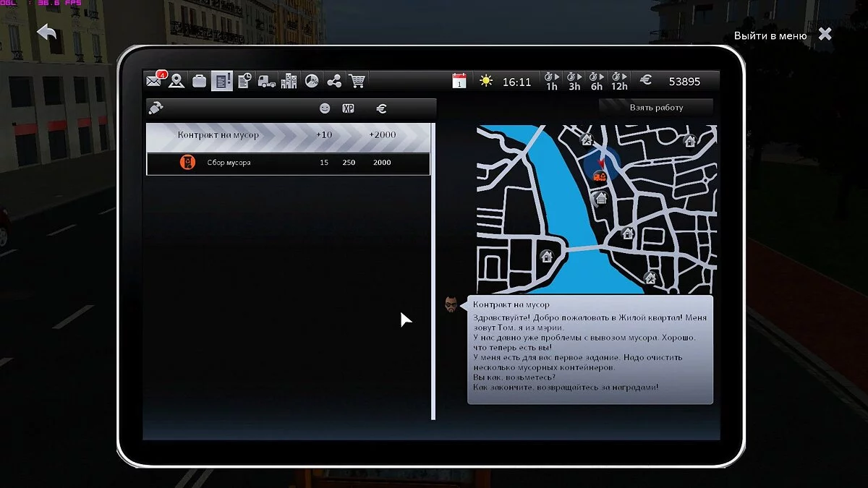Open the document with clock tab
The height and width of the screenshot is (488, 868).
244,81
